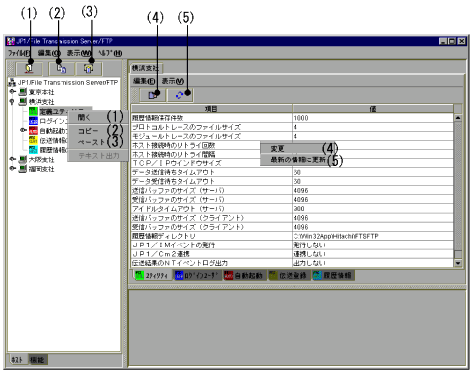Select the 履歴情報ディレクトリ row
Viewport: 472px width, 373px height.
[292, 236]
